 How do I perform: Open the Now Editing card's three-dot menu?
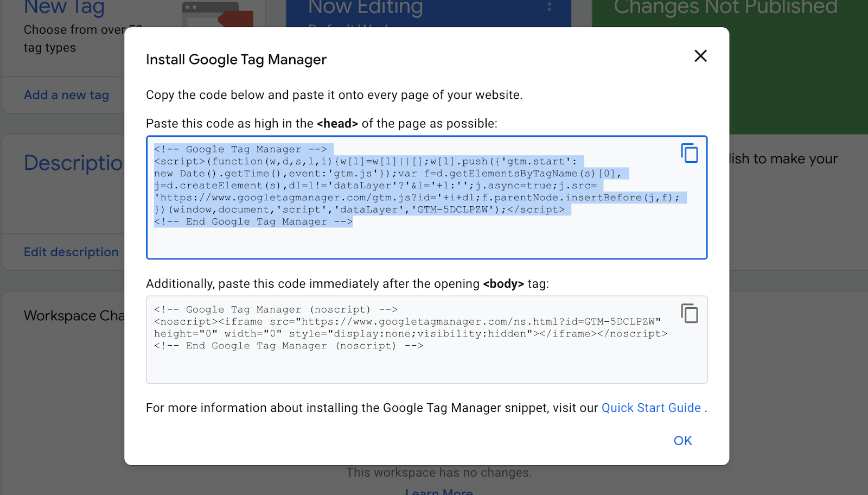click(550, 7)
